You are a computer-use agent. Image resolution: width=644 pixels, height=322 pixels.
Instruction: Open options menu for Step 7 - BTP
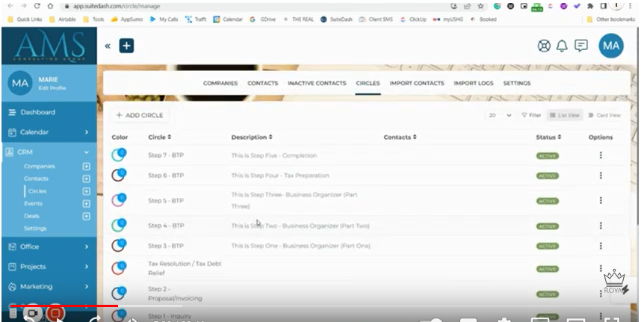(601, 155)
